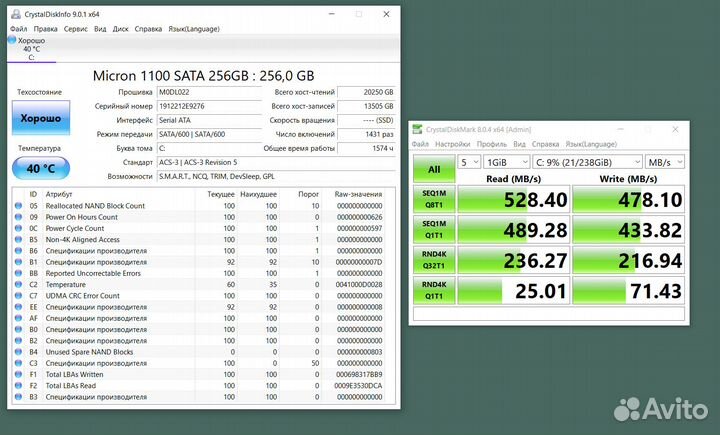Image resolution: width=720 pixels, height=435 pixels.
Task: Click the serial number field 1912212E9276
Action: [x=209, y=106]
